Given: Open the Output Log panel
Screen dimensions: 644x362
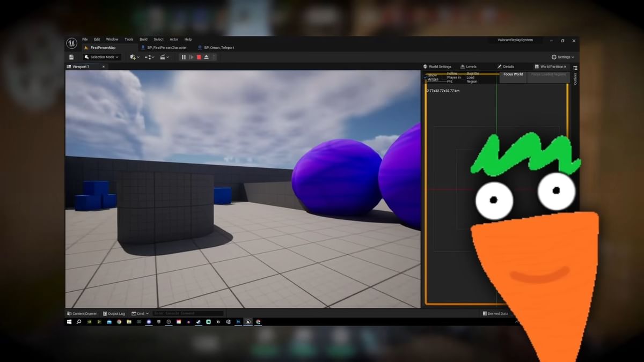Looking at the screenshot, I should [114, 313].
